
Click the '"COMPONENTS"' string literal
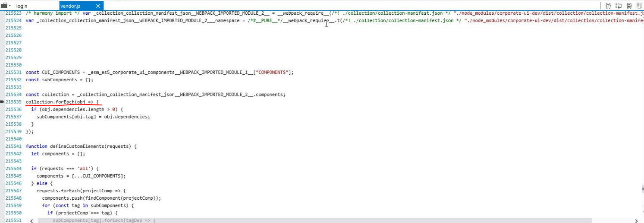coord(272,72)
